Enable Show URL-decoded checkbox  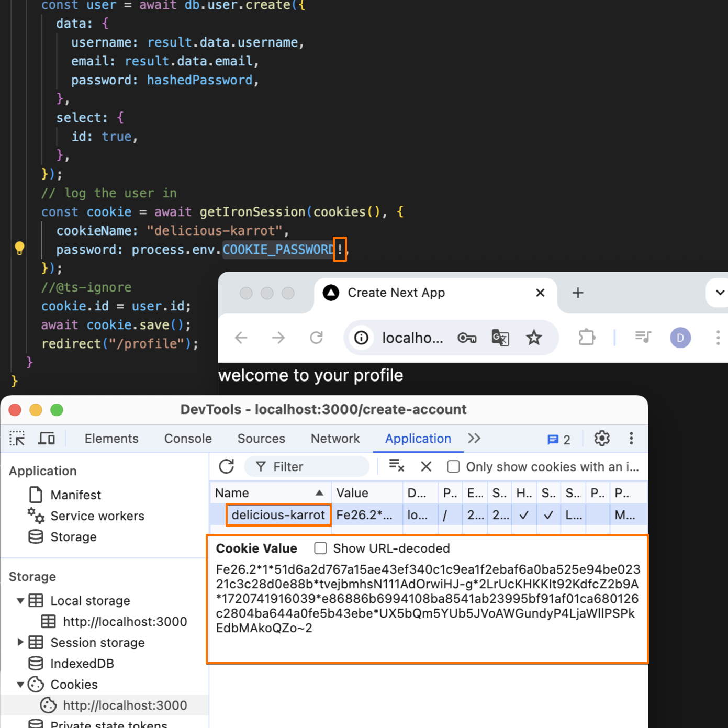320,548
